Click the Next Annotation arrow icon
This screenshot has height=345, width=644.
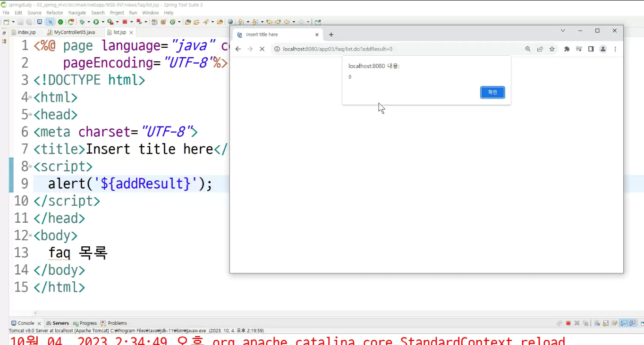pos(241,22)
